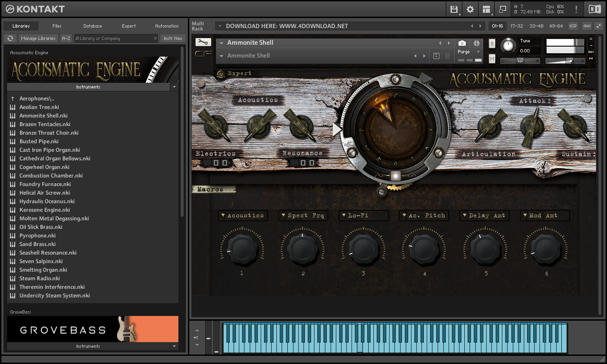Screen dimensions: 607x364
Task: Expand the Acoustics macro assignment dropdown
Action: (243, 216)
